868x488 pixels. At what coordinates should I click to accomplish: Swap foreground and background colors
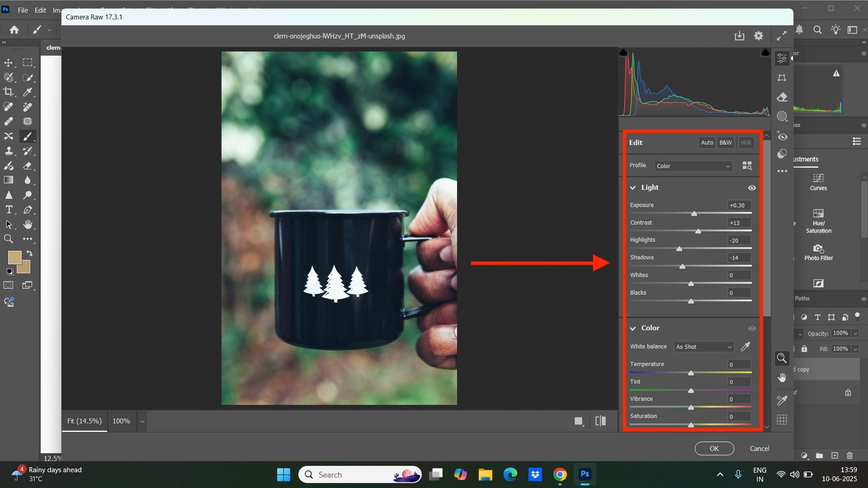[29, 253]
